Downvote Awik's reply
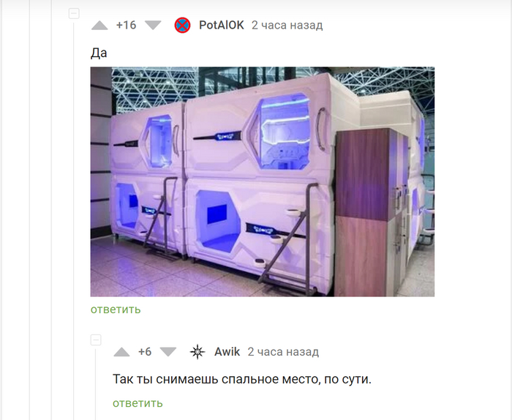512x420 pixels. point(168,352)
